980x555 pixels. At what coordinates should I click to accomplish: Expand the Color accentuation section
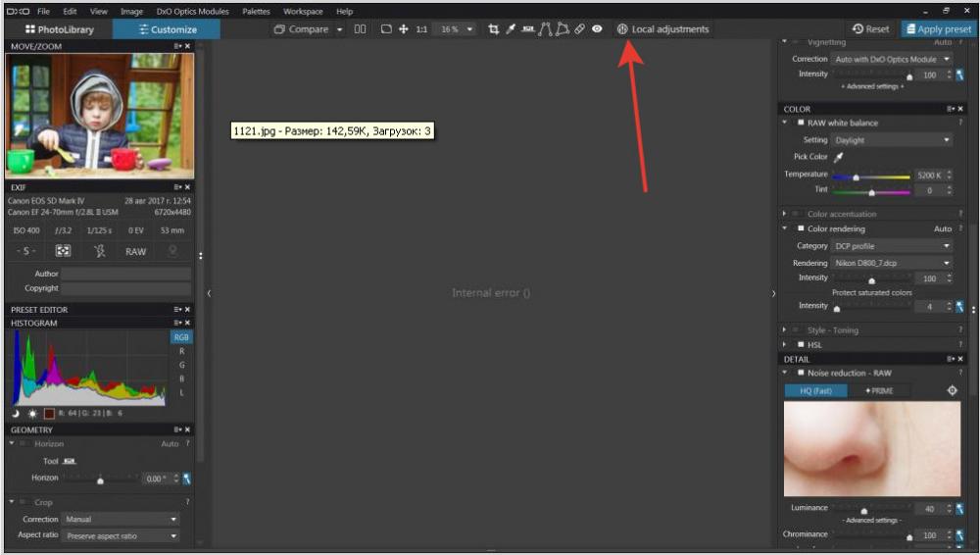tap(784, 214)
